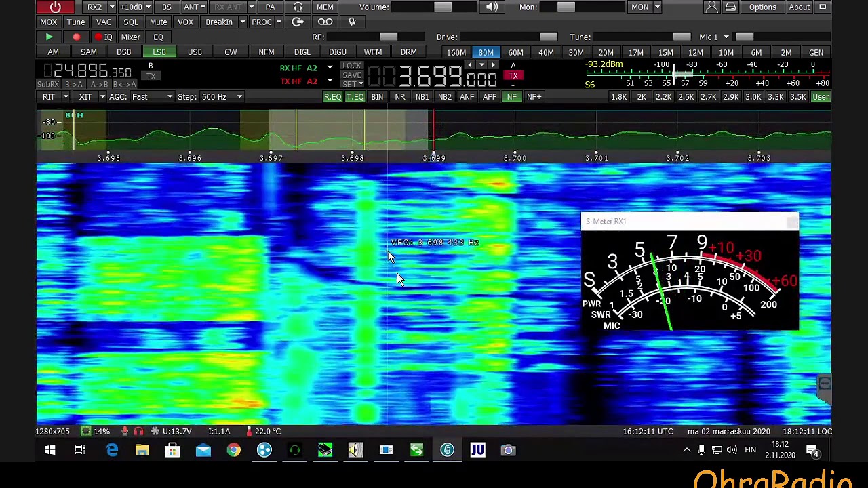Click the red record button

pos(76,37)
